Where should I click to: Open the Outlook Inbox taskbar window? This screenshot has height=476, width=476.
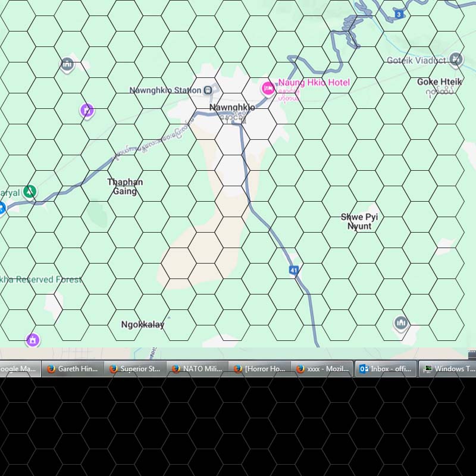point(386,368)
